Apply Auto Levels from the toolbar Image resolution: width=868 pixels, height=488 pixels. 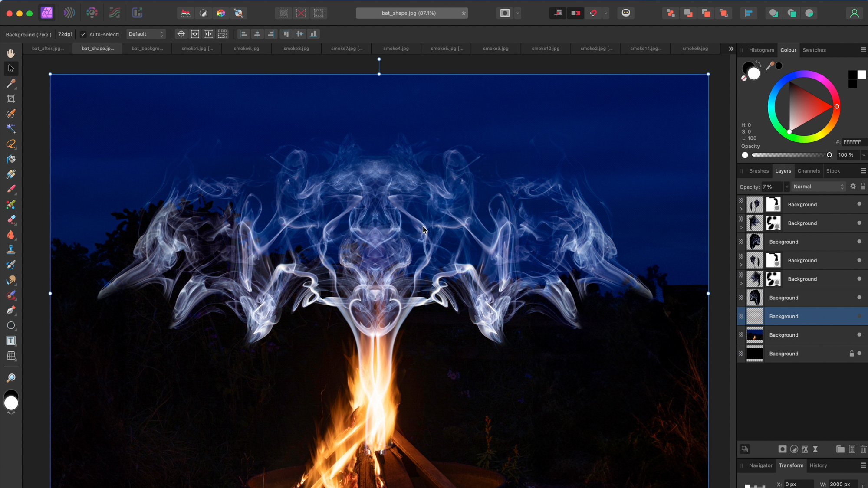point(186,13)
